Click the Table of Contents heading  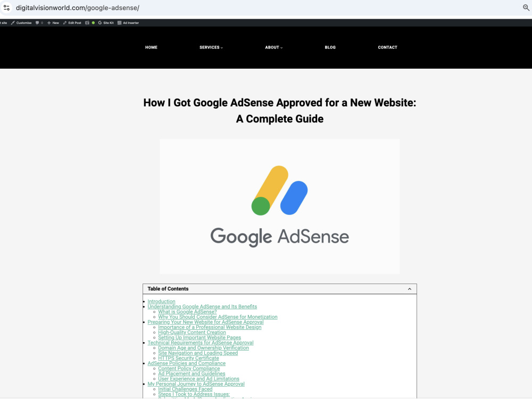[x=168, y=289]
